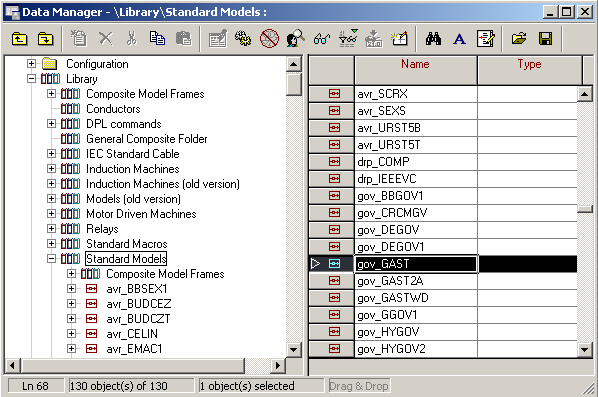
Task: Click the Delete X toolbar icon
Action: [106, 39]
